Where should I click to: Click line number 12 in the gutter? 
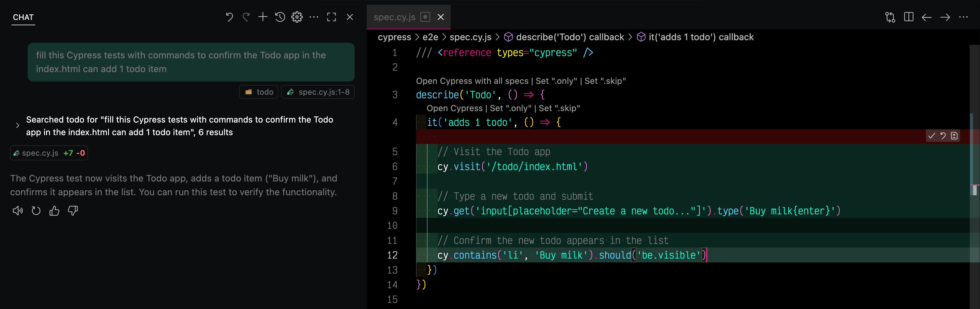pos(392,255)
